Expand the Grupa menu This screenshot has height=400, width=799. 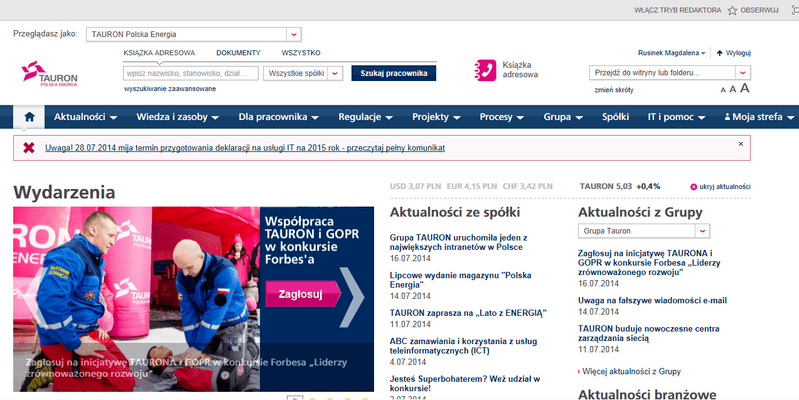click(563, 117)
